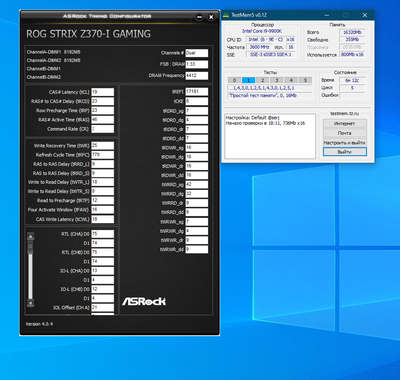This screenshot has width=400, height=380.
Task: Click the Refresh Cycle Time (tRFC) field
Action: click(102, 155)
